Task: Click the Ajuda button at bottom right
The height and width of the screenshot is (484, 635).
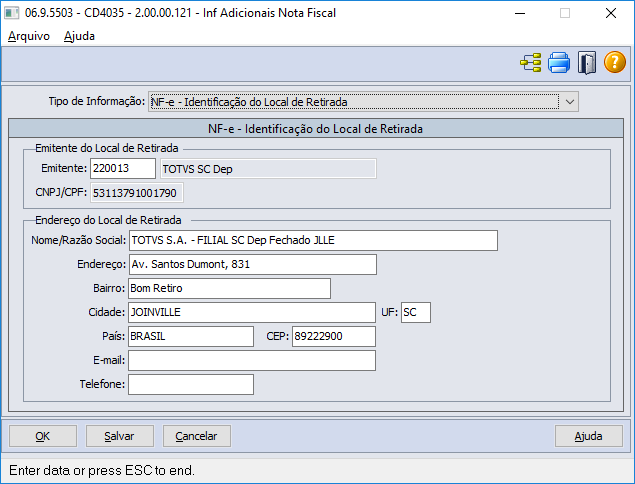Action: click(x=588, y=436)
